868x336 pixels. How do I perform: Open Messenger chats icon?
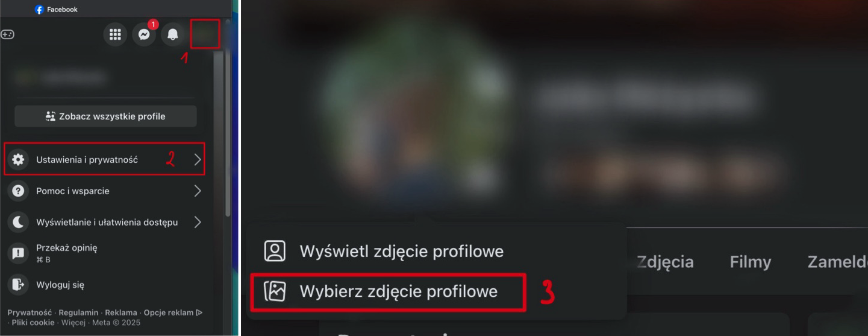[144, 34]
